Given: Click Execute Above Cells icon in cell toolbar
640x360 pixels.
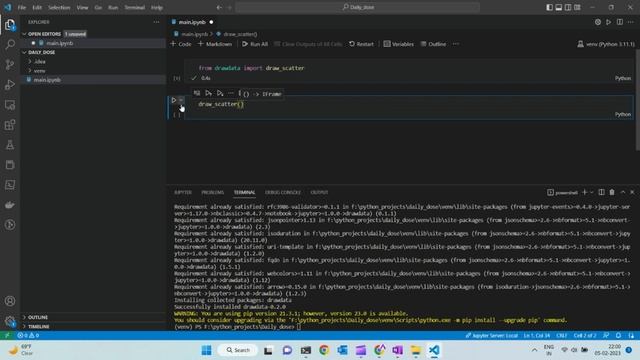Looking at the screenshot, I should (x=208, y=93).
